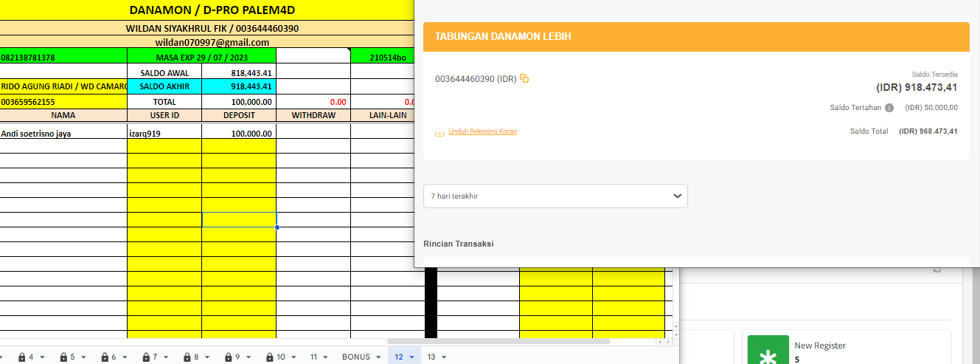Click the lock icon on sheet tab 4
980x364 pixels.
21,357
